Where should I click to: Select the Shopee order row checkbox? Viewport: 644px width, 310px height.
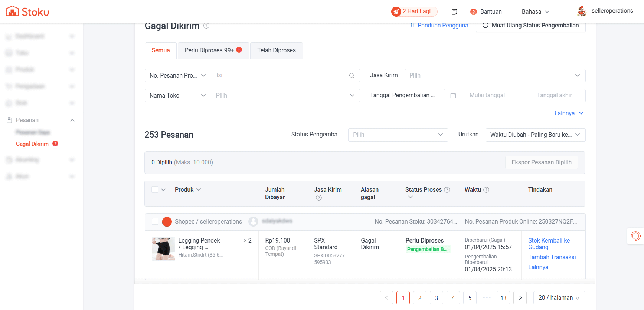pyautogui.click(x=155, y=221)
